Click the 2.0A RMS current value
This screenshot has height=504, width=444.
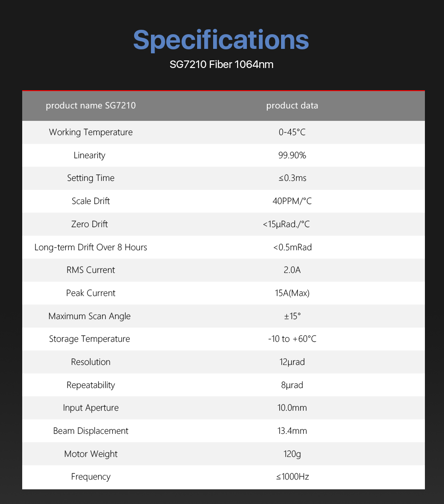(x=292, y=270)
